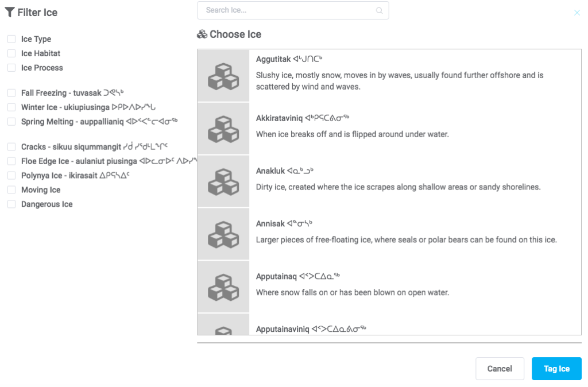Screen dimensions: 588x387
Task: Select the Apputainaviniq list entry
Action: pyautogui.click(x=311, y=329)
